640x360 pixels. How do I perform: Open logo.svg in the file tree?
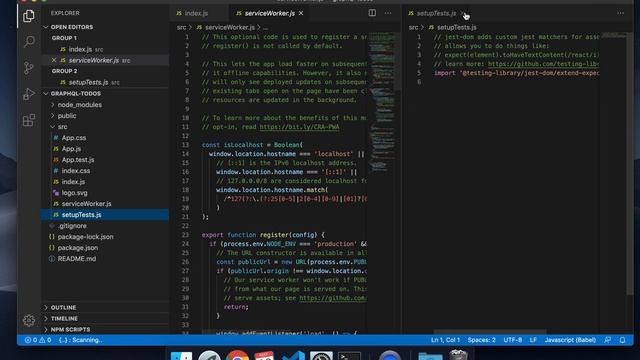click(74, 193)
